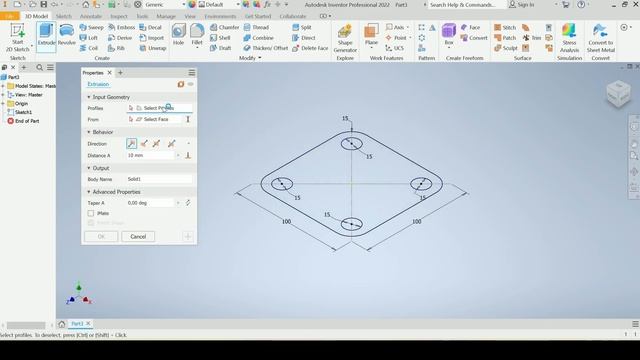Pick the Fillet tool
Viewport: 640px width, 360px height.
tap(197, 35)
